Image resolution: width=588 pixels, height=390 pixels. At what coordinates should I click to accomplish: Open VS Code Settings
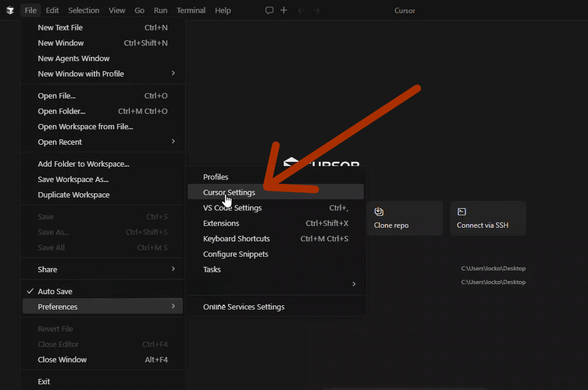coord(275,207)
